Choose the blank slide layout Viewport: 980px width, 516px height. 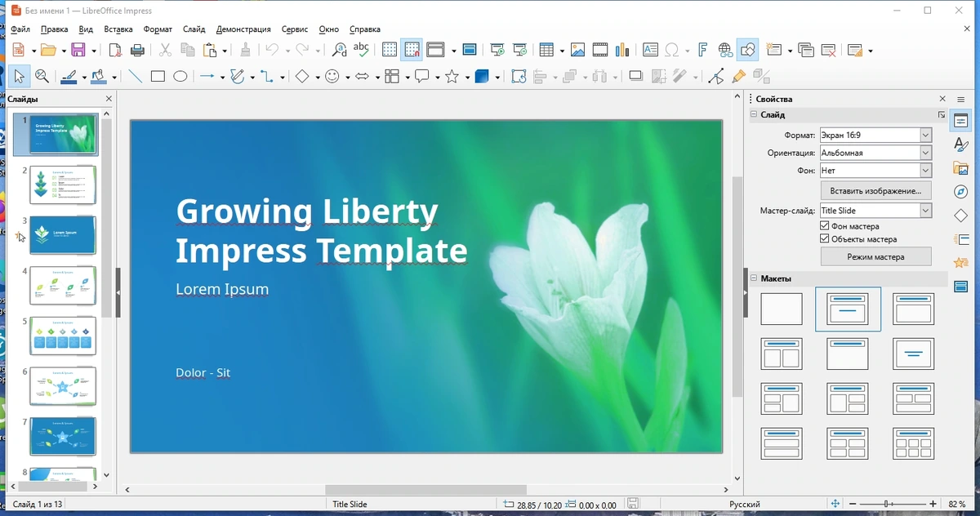(x=782, y=309)
